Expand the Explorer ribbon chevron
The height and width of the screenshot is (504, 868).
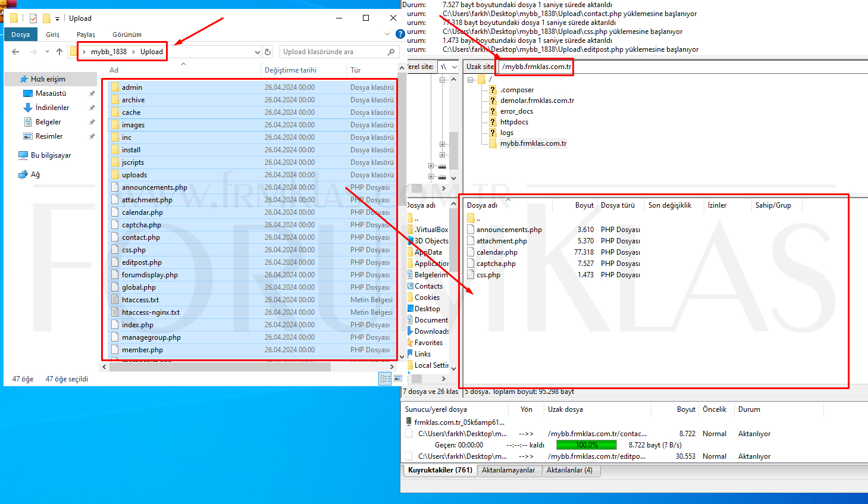(388, 34)
